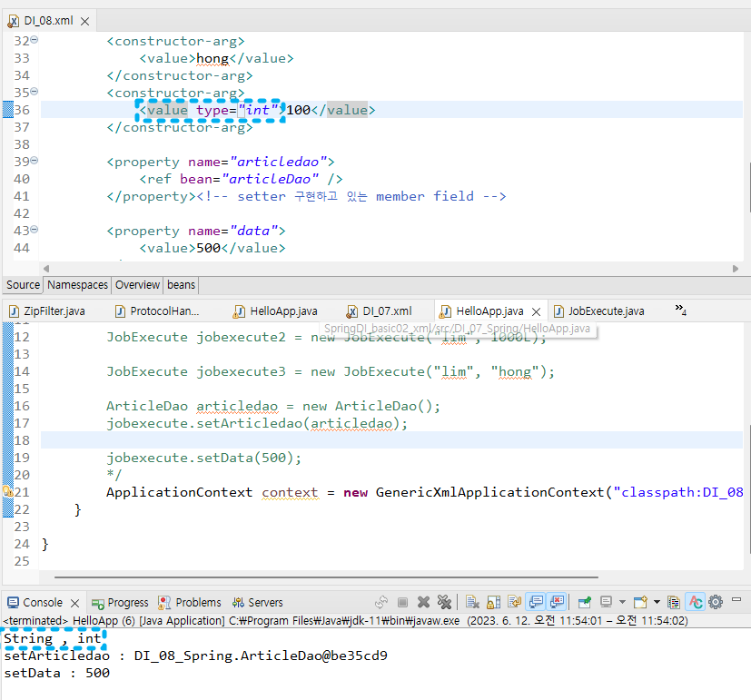Select the Namespaces view tab
Screen dimensions: 751x700
pyautogui.click(x=77, y=285)
